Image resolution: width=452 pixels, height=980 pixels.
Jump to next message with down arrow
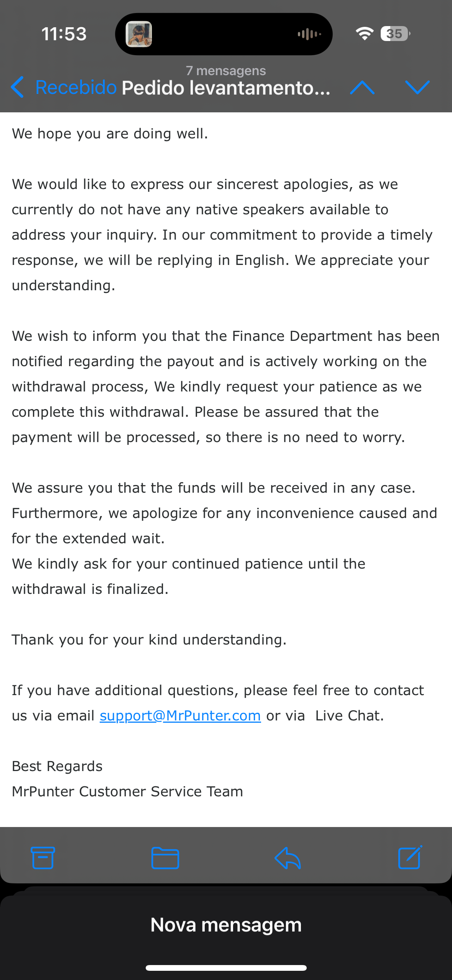point(417,87)
